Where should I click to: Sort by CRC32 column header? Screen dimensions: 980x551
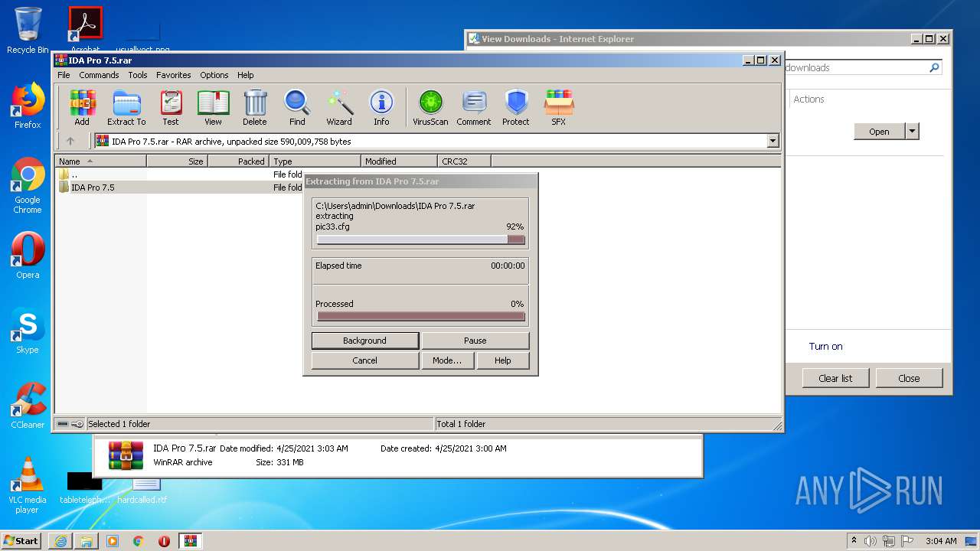464,161
